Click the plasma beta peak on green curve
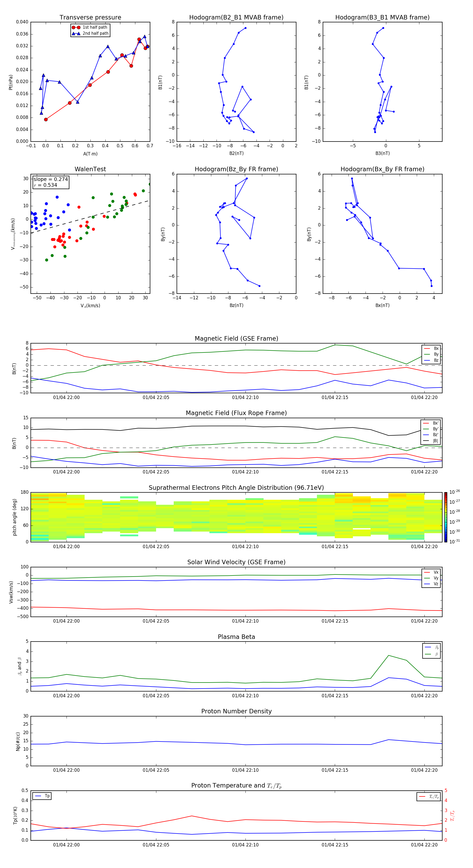 [388, 655]
